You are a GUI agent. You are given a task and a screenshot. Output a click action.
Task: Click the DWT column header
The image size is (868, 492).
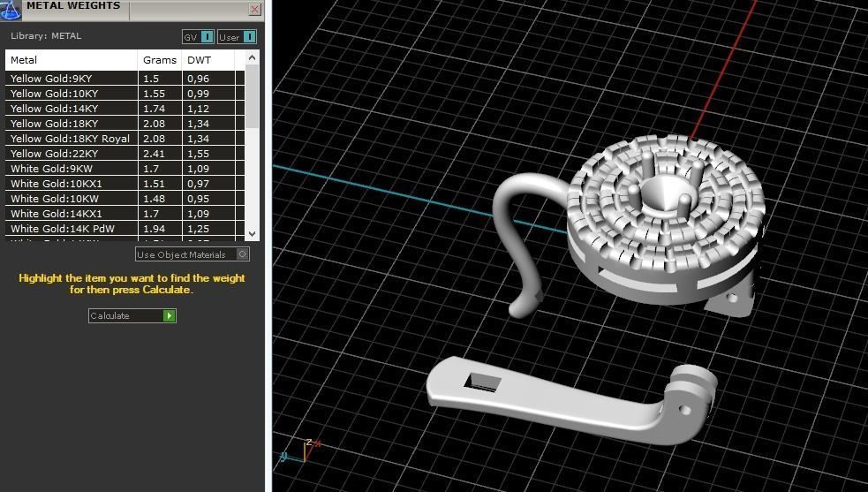click(208, 60)
